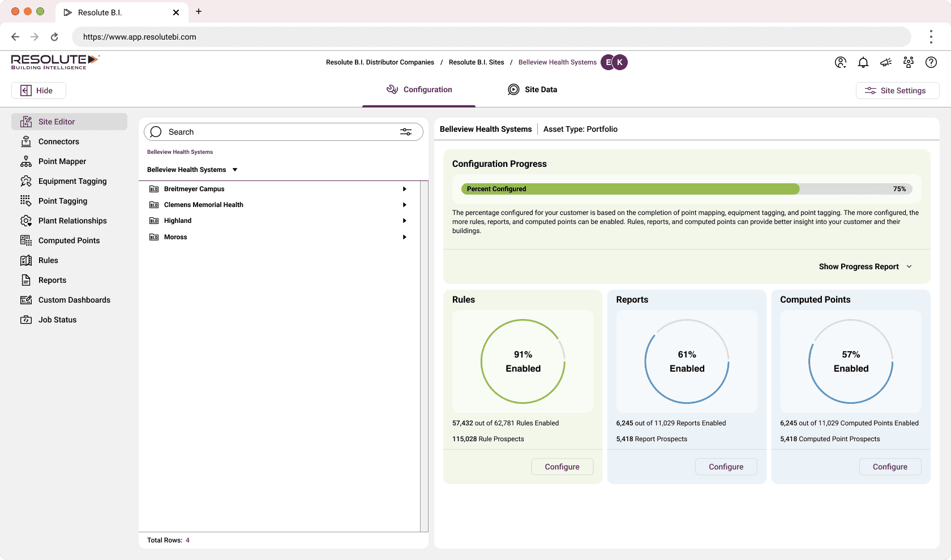The width and height of the screenshot is (951, 560).
Task: Open Site Settings button
Action: pyautogui.click(x=897, y=91)
